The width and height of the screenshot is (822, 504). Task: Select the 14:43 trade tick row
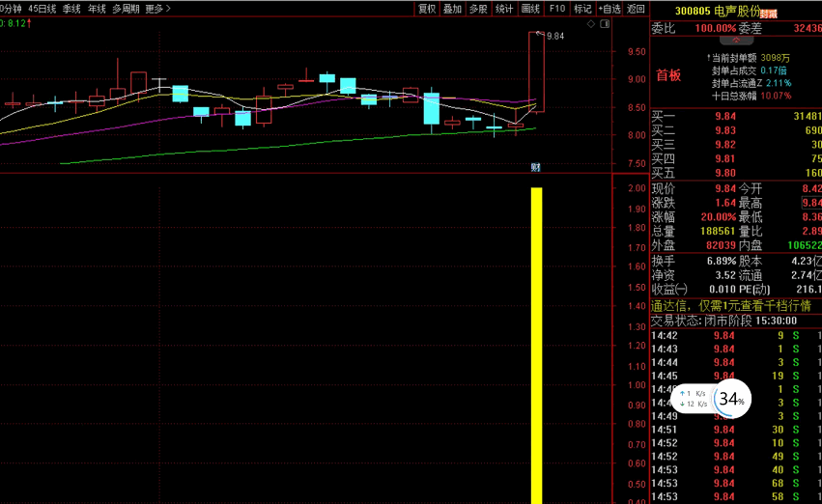coord(736,350)
